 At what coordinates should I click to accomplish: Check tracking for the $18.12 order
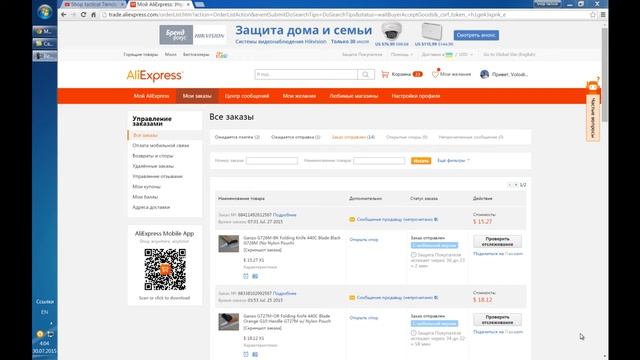click(497, 320)
